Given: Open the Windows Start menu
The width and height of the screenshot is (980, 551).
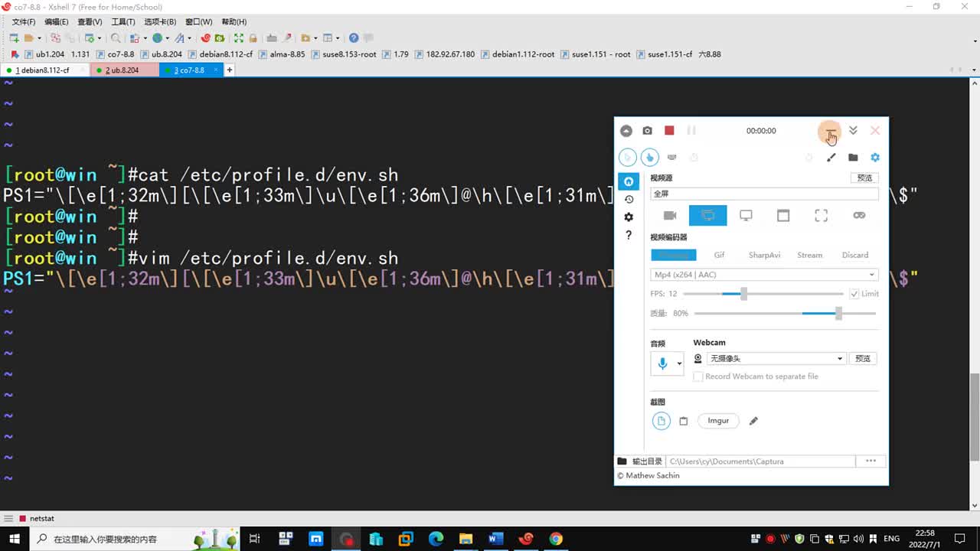Looking at the screenshot, I should [x=15, y=539].
